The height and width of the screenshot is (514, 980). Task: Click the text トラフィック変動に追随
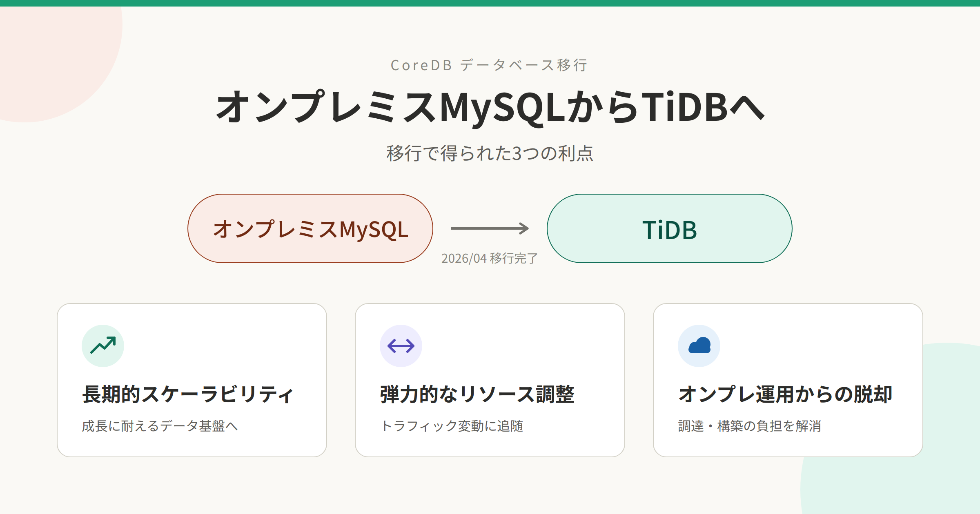tap(452, 426)
